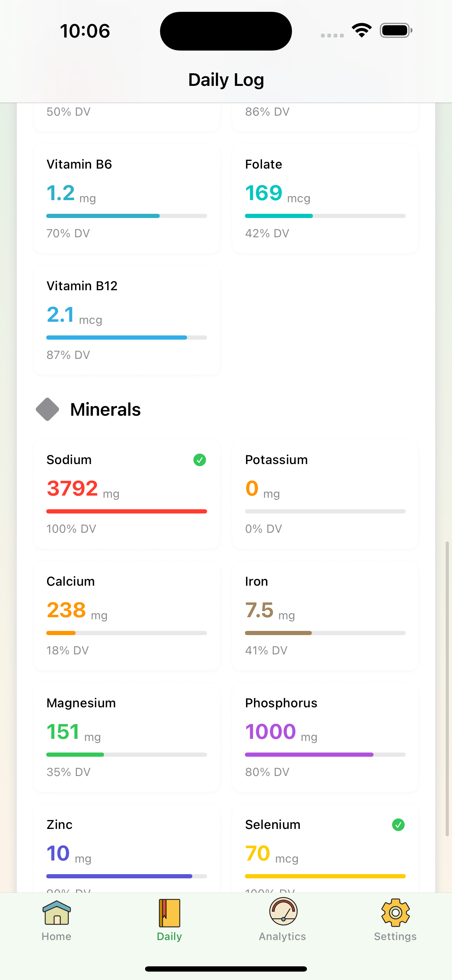452x980 pixels.
Task: Open the Settings gear icon
Action: [x=395, y=912]
